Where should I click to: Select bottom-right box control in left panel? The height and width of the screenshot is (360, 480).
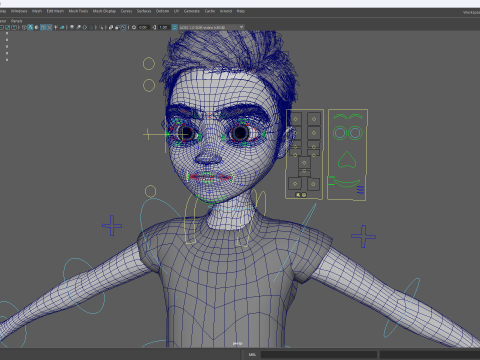click(x=313, y=183)
